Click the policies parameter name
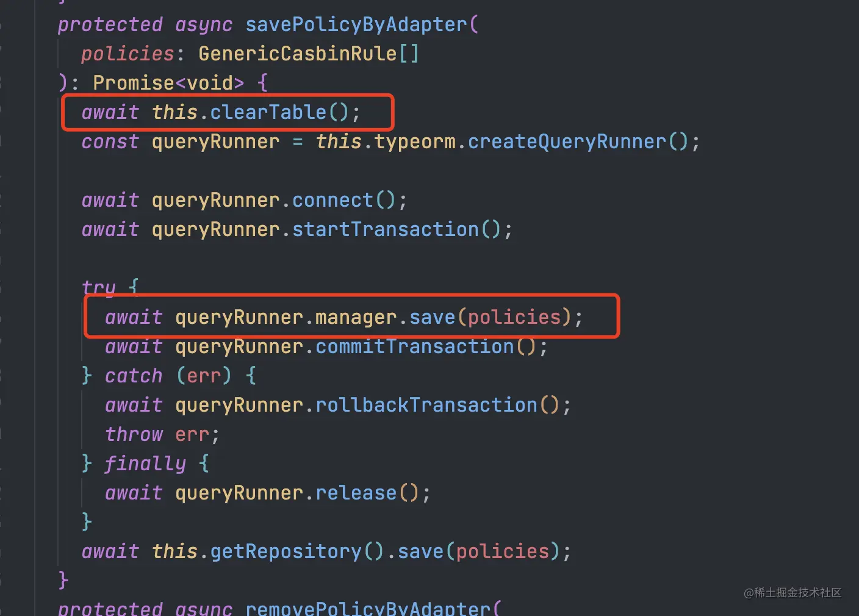This screenshot has width=859, height=616. (128, 54)
